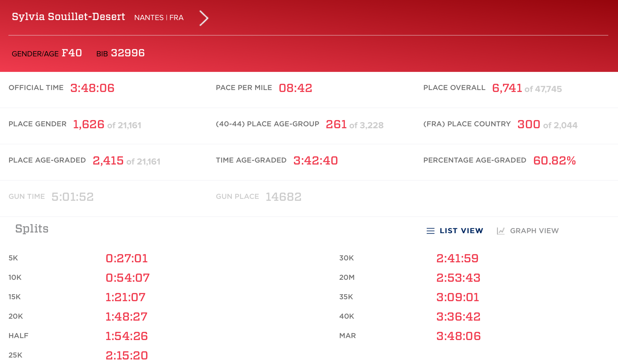Image resolution: width=618 pixels, height=364 pixels.
Task: Click the official time 3:48:06 value
Action: (92, 88)
